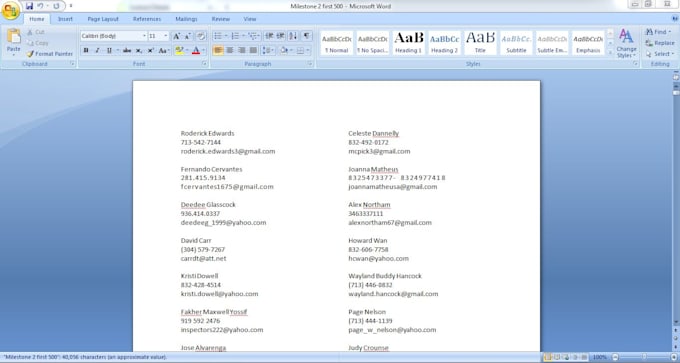The width and height of the screenshot is (680, 363).
Task: Toggle Italic formatting
Action: tap(98, 51)
